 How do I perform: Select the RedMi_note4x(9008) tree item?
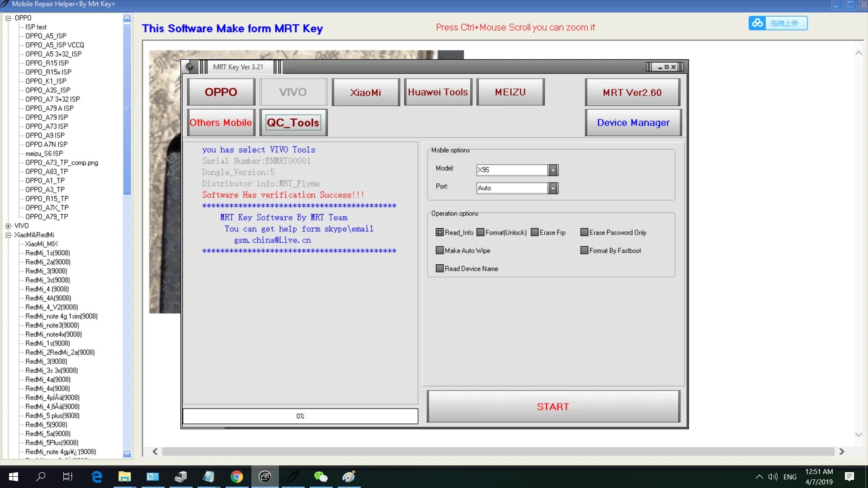[x=53, y=334]
